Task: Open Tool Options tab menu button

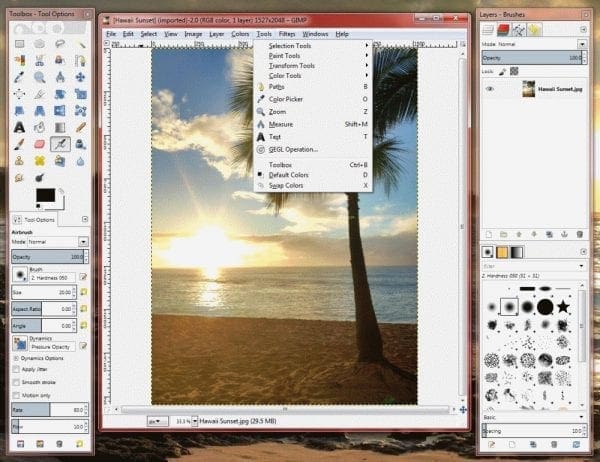Action: pos(85,219)
